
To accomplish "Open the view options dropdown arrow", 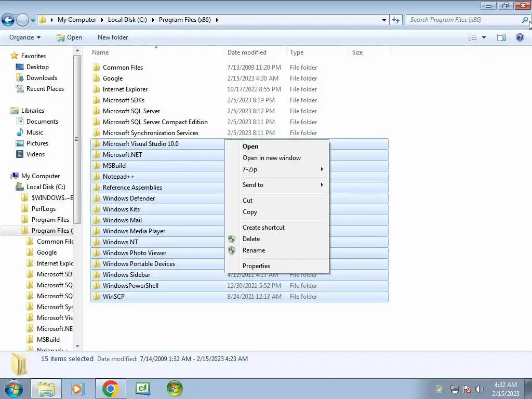I will point(484,37).
